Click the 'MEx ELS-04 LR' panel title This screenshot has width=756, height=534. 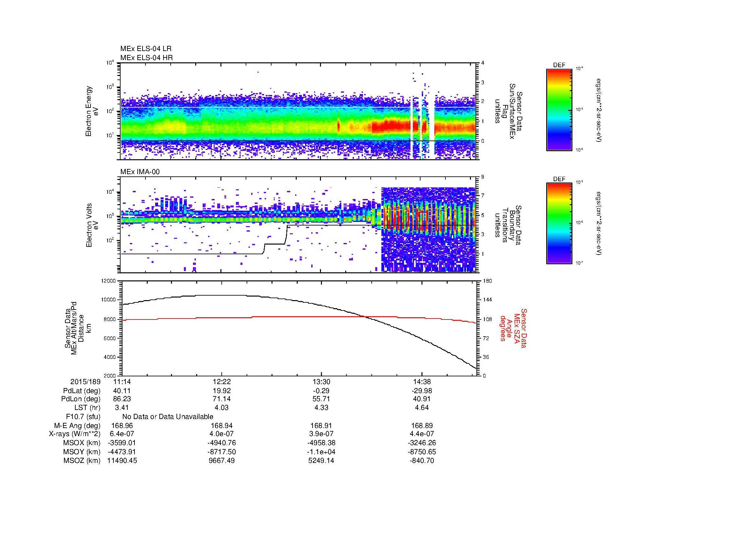click(x=146, y=49)
